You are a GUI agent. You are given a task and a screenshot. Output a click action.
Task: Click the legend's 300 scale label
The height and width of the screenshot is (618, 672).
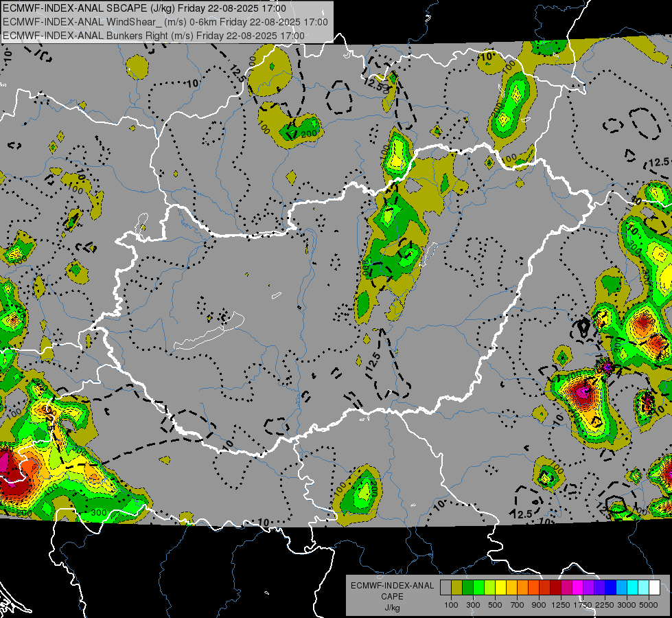point(473,605)
